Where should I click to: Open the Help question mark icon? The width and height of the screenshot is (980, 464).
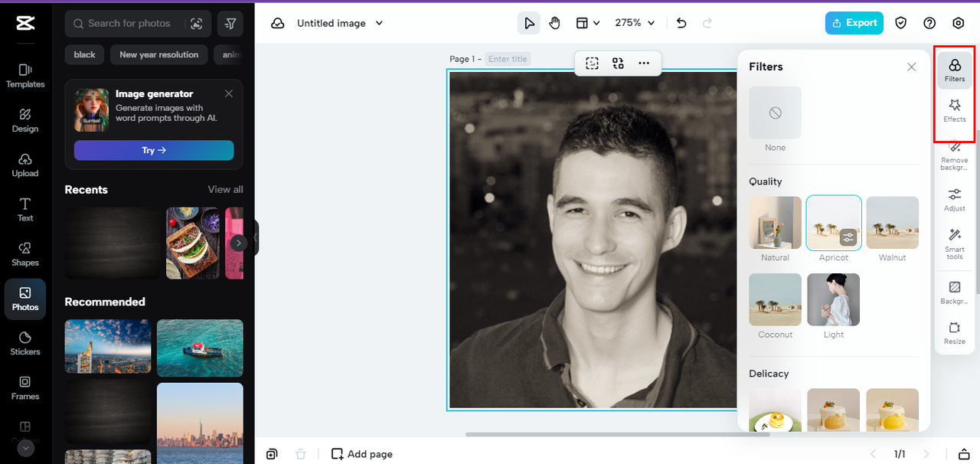pos(929,23)
